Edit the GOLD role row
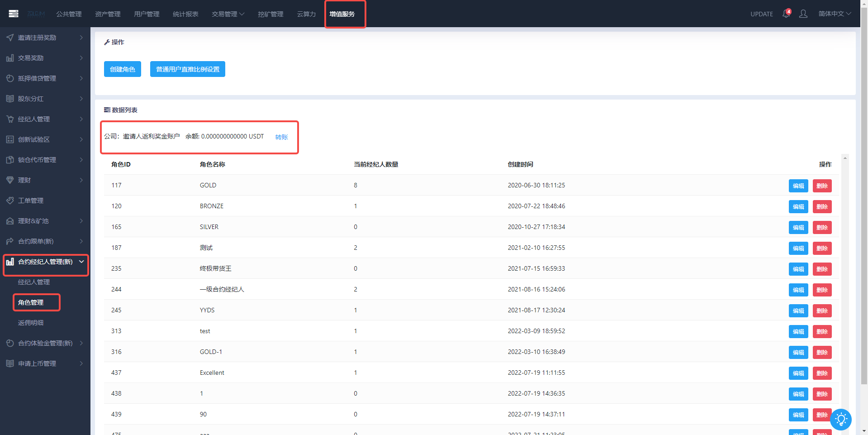Screen dimensions: 868x435 tap(798, 186)
